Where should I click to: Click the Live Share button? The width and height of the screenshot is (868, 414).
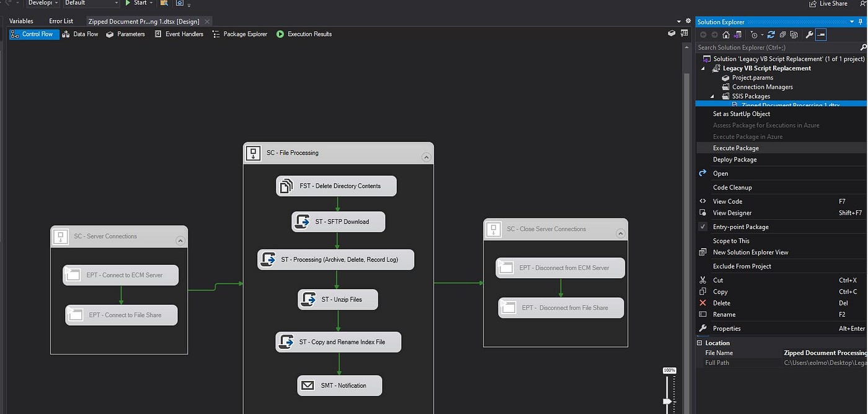(x=828, y=4)
